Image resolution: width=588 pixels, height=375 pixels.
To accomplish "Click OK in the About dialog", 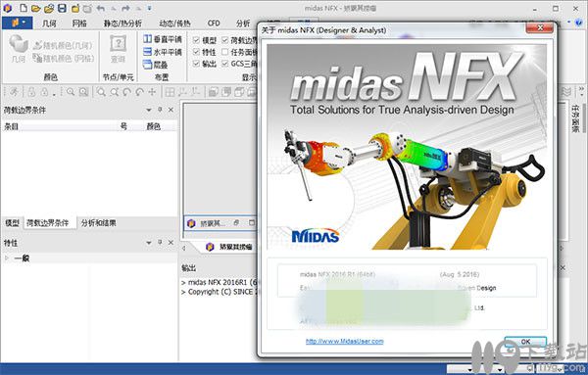I will 525,342.
